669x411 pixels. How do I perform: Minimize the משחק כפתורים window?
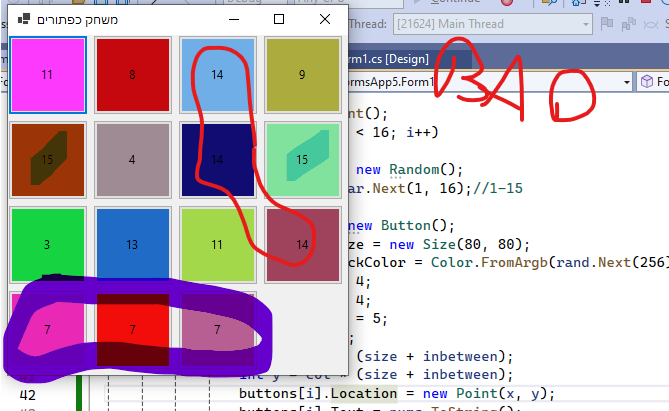234,19
